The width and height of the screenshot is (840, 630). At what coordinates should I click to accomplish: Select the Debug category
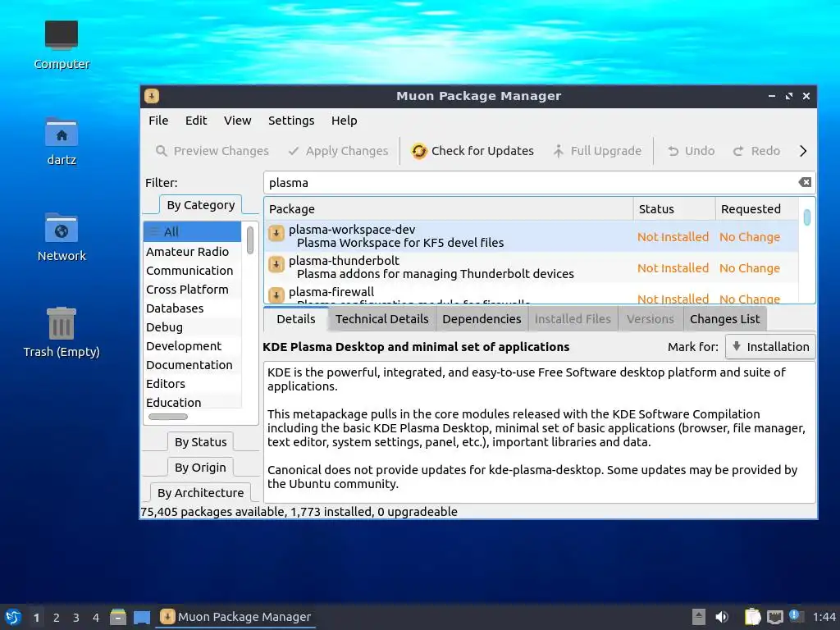pyautogui.click(x=192, y=326)
